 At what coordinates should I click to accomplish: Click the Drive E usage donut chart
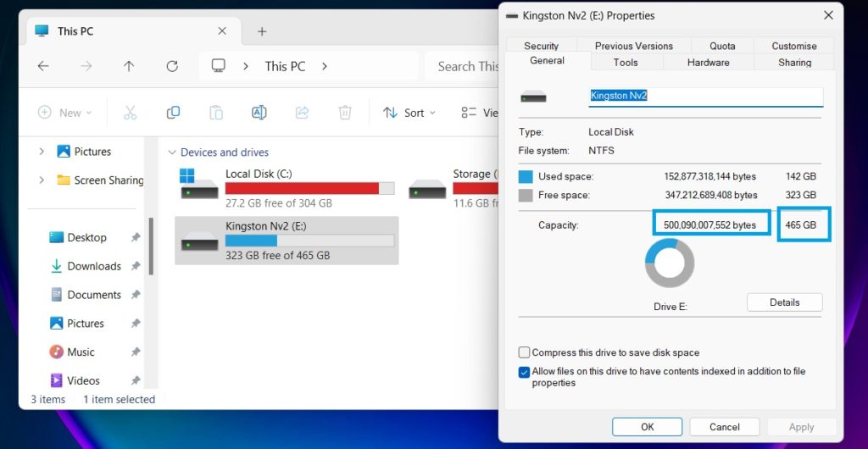click(670, 263)
